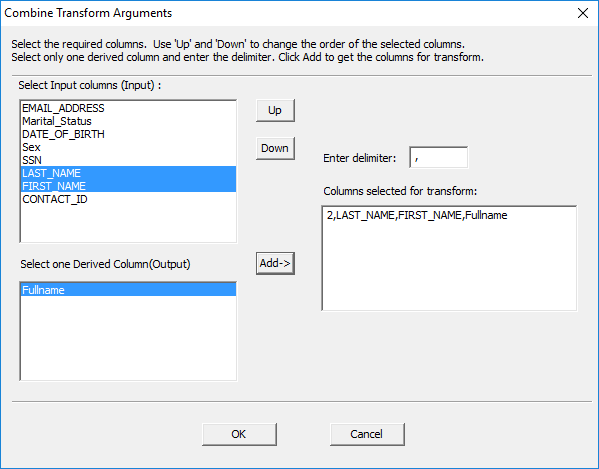Click the Add-> button

click(x=275, y=263)
